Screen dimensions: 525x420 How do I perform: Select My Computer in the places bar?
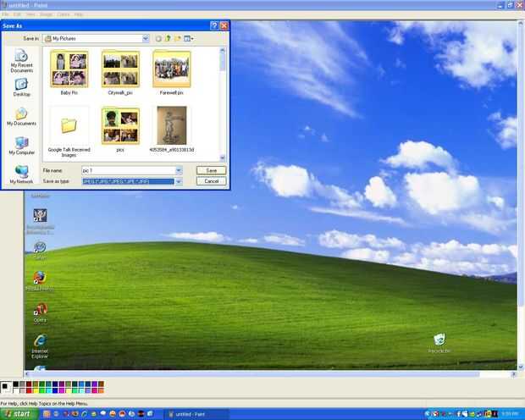pos(21,146)
